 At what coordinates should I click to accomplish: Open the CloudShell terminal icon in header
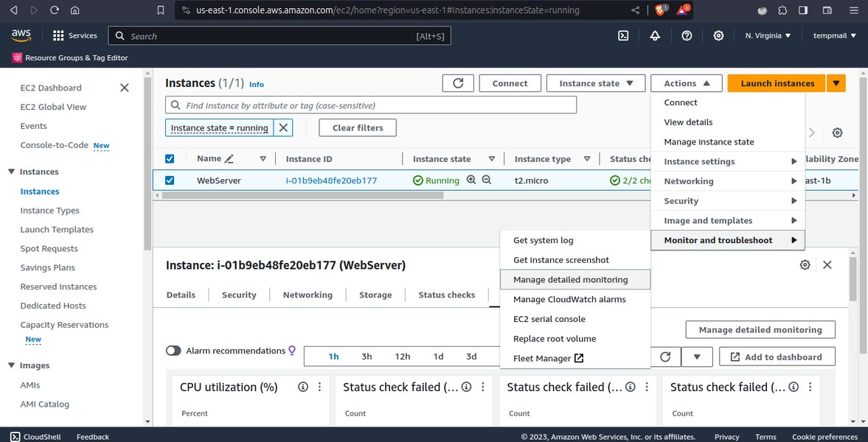[622, 36]
